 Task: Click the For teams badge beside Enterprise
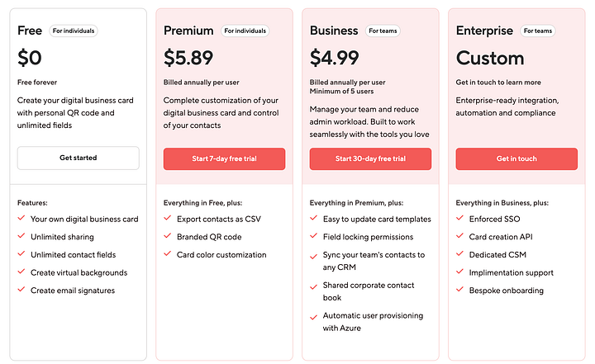(538, 31)
